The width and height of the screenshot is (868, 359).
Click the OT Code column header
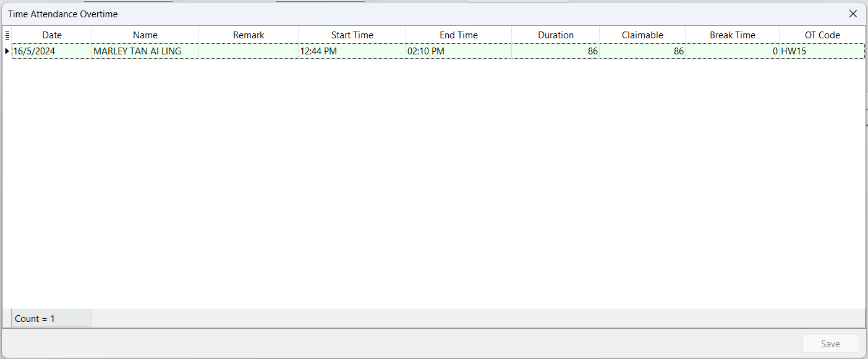pos(822,35)
